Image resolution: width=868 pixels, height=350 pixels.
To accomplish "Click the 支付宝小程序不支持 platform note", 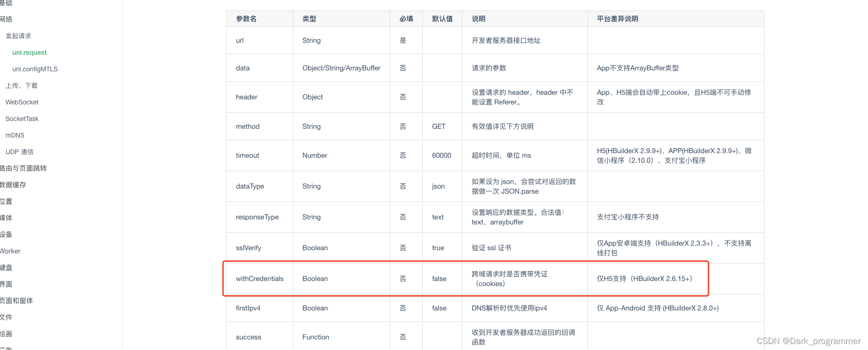I will [x=628, y=217].
